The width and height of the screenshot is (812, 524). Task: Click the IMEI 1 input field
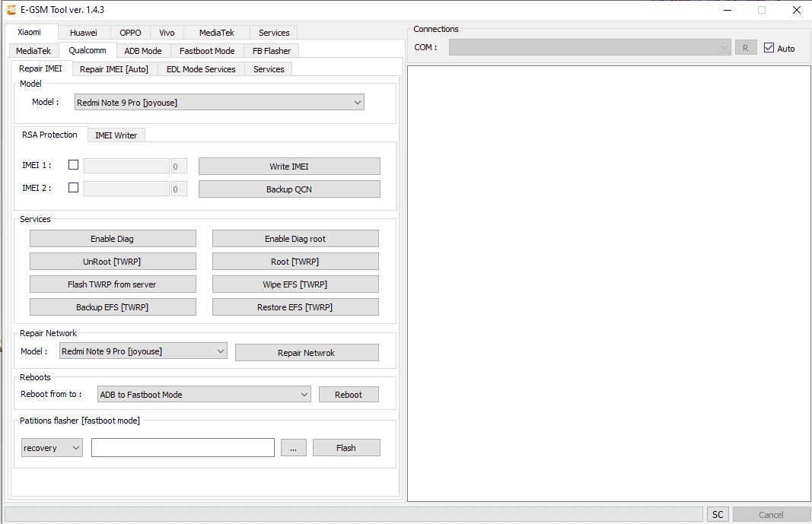tap(126, 166)
